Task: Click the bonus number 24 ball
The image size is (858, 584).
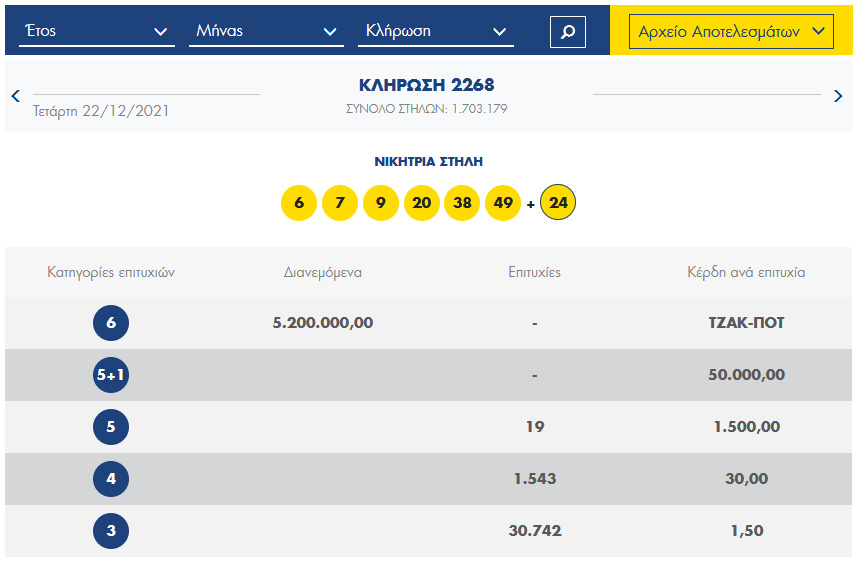Action: pos(558,204)
